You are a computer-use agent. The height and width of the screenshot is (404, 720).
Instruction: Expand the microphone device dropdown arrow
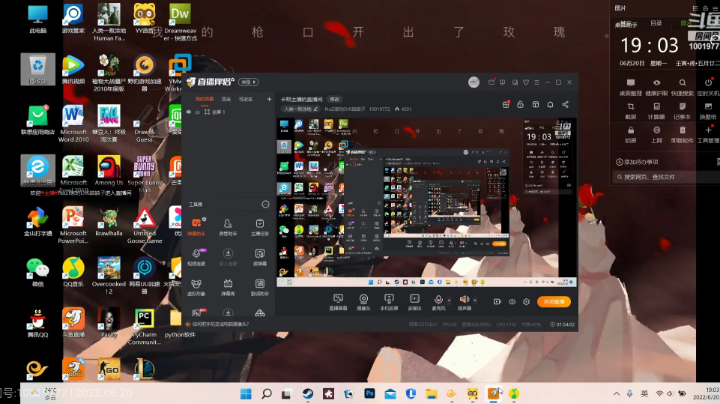click(x=449, y=301)
